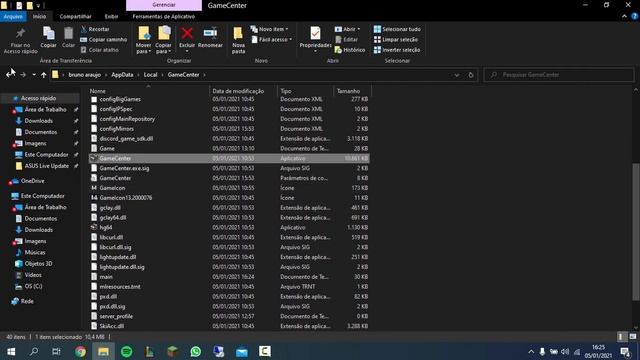640x360 pixels.
Task: Click Selecionar tudo
Action: click(397, 29)
